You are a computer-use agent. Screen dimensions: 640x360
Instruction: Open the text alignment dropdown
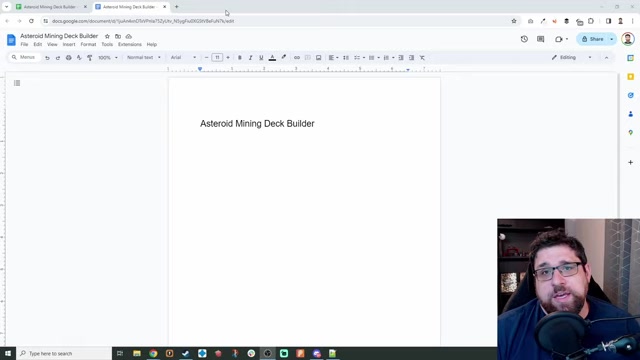333,58
